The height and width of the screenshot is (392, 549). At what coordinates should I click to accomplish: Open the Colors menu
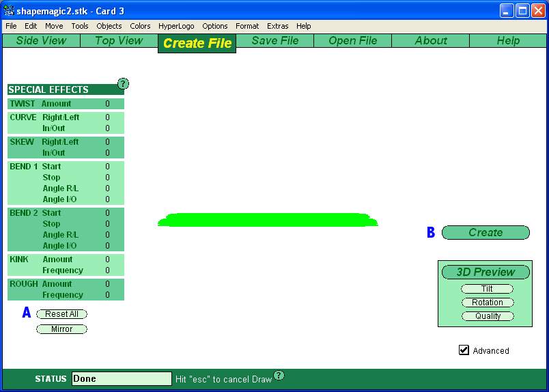point(140,26)
